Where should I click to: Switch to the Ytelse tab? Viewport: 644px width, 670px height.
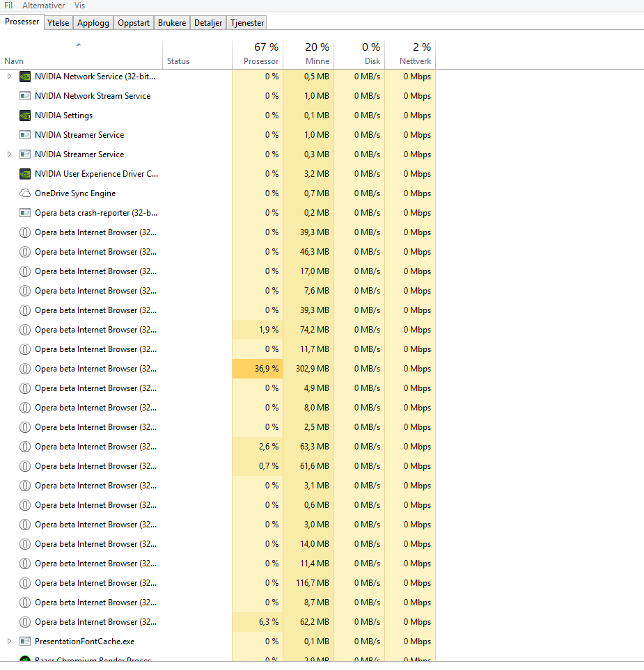tap(58, 23)
